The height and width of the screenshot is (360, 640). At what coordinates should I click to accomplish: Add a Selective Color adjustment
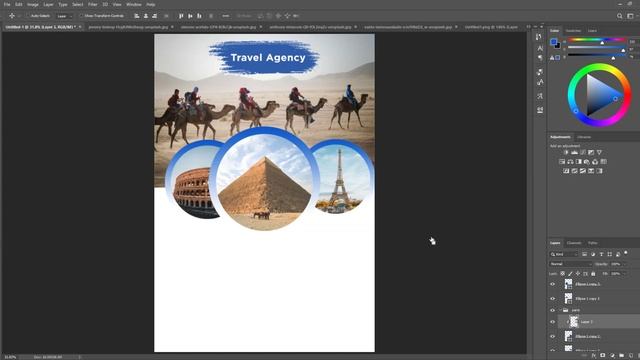coord(599,171)
